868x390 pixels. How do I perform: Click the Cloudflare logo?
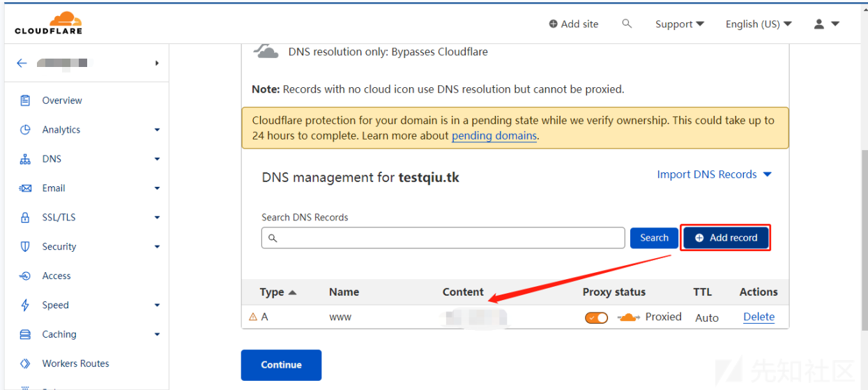pyautogui.click(x=48, y=23)
